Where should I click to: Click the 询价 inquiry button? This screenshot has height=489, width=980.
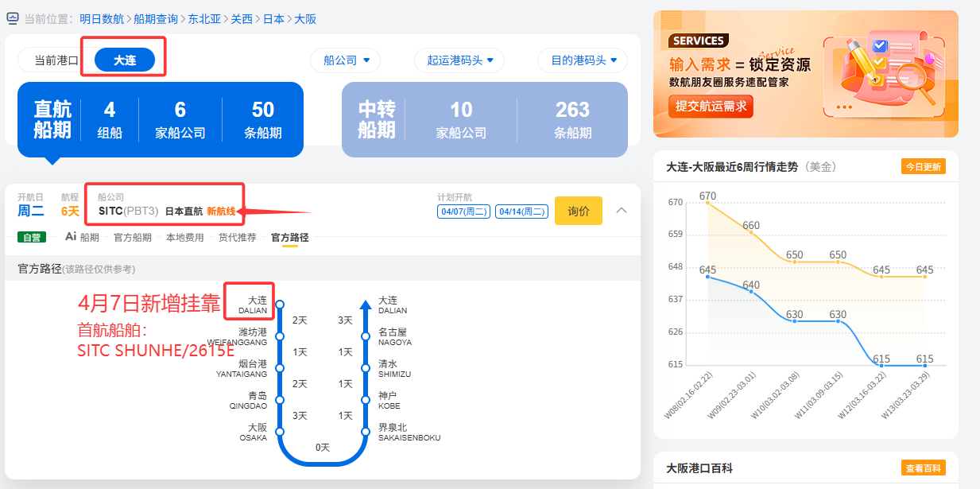pyautogui.click(x=578, y=211)
